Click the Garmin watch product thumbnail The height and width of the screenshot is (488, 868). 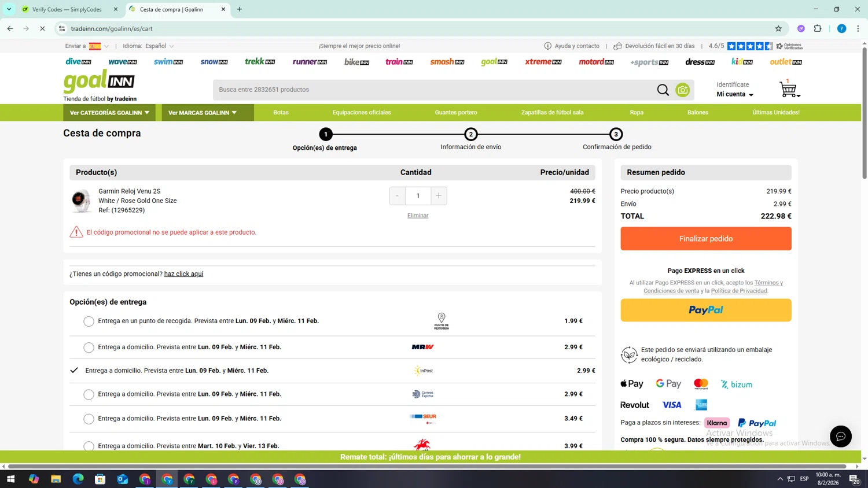point(81,201)
